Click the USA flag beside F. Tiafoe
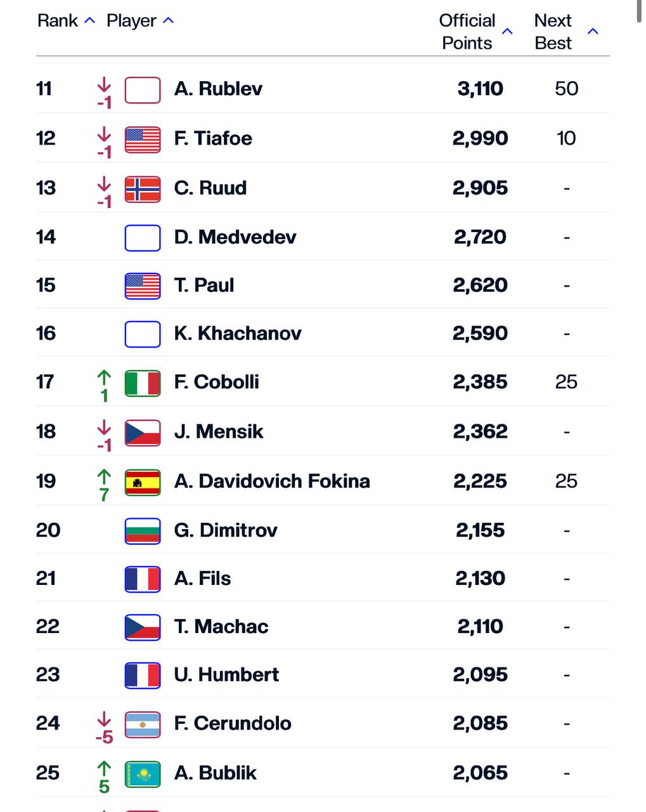Image resolution: width=646 pixels, height=812 pixels. click(x=143, y=139)
